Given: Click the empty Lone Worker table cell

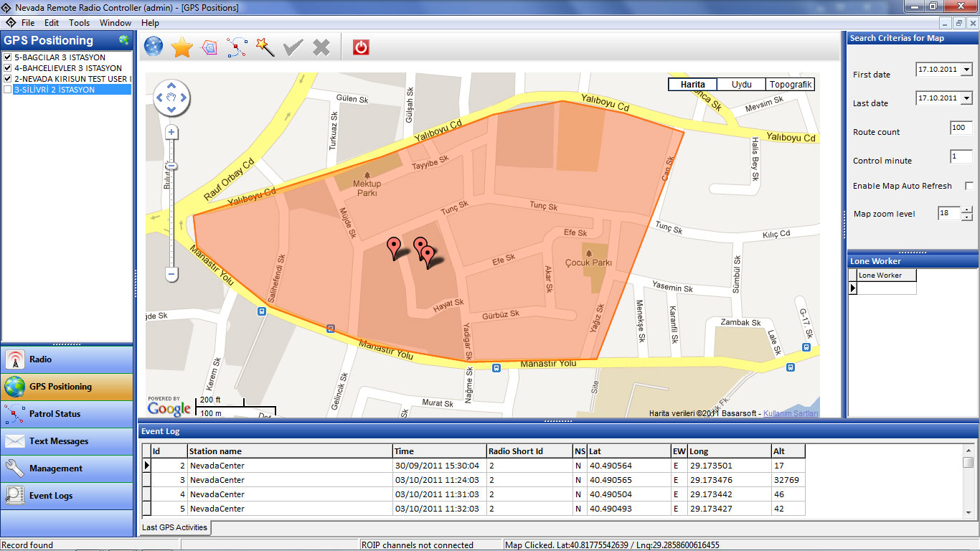Looking at the screenshot, I should click(887, 288).
